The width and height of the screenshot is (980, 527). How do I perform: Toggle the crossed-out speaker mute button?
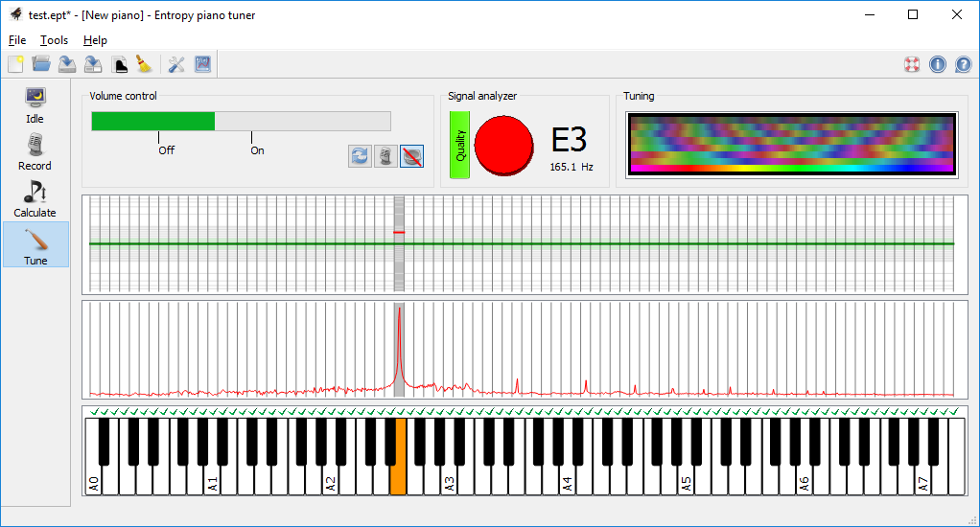(412, 156)
